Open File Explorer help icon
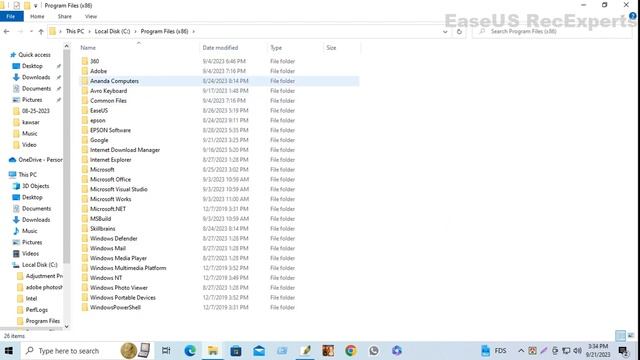The image size is (640, 360). [x=633, y=16]
